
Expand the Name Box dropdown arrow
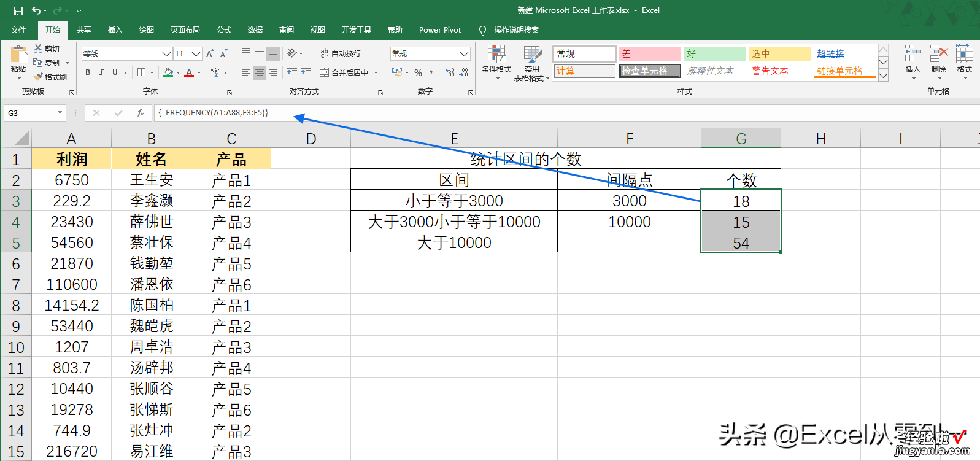click(x=60, y=113)
